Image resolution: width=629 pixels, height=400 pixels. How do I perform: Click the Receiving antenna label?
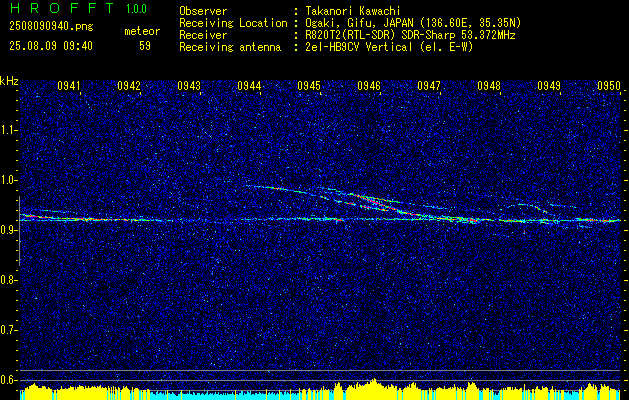click(x=230, y=47)
